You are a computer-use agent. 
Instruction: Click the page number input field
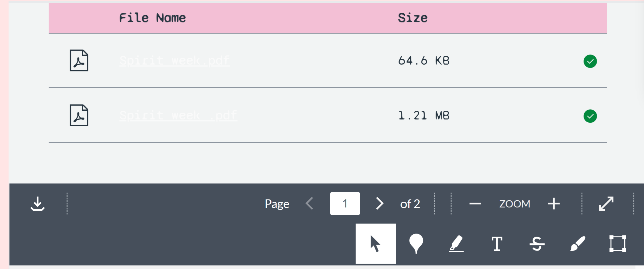tap(345, 204)
